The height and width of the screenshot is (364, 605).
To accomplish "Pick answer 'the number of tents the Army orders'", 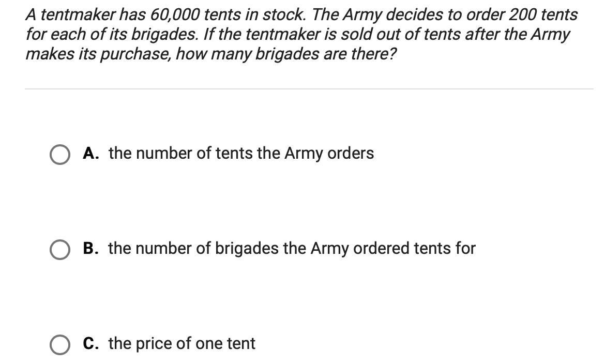I will 241,153.
